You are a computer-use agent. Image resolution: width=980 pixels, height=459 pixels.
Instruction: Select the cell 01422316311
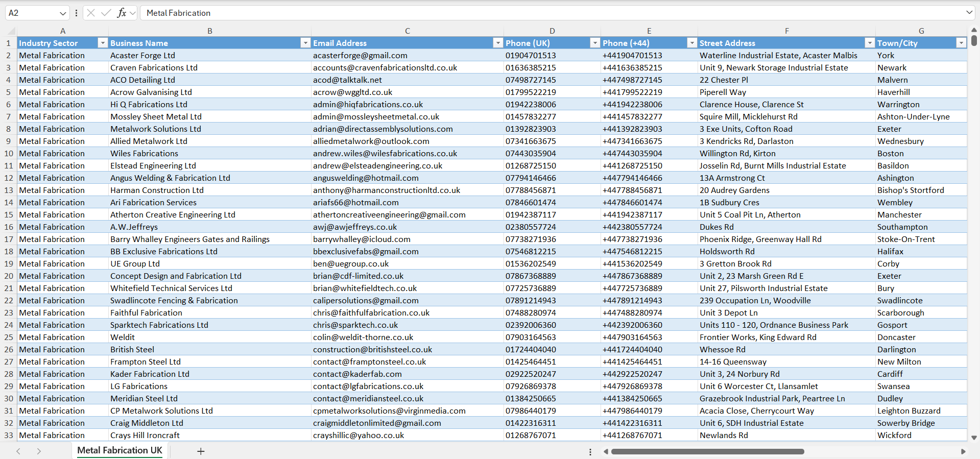pos(552,423)
